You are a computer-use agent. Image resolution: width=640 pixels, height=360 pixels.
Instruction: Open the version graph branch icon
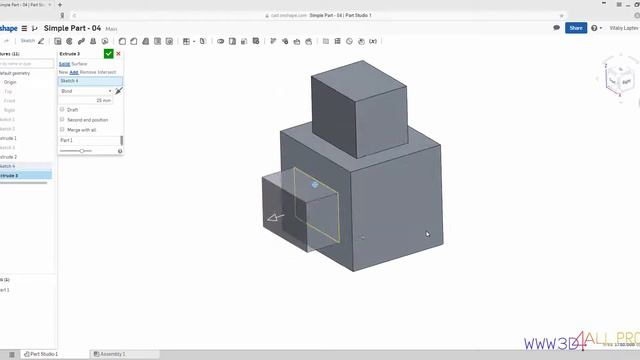[x=35, y=28]
